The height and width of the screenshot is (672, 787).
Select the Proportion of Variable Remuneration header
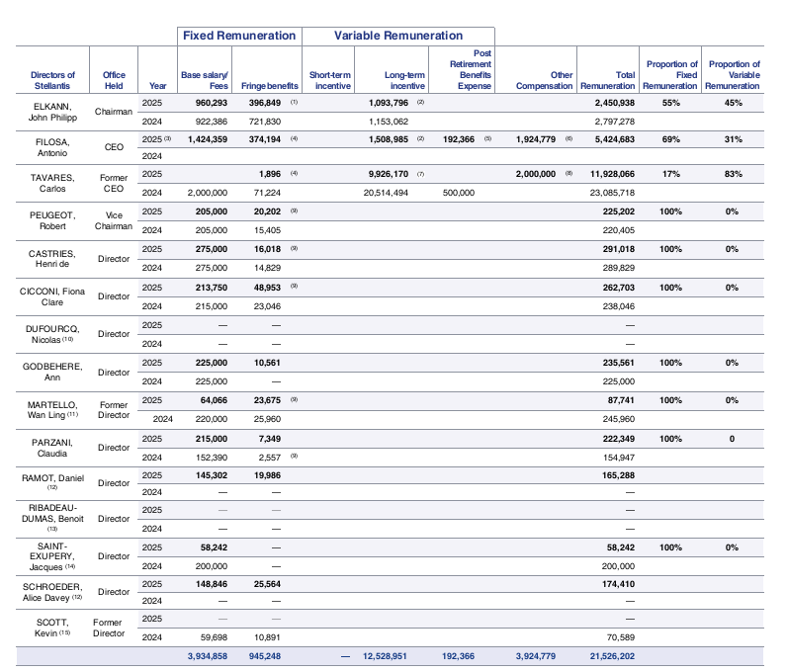pos(733,75)
